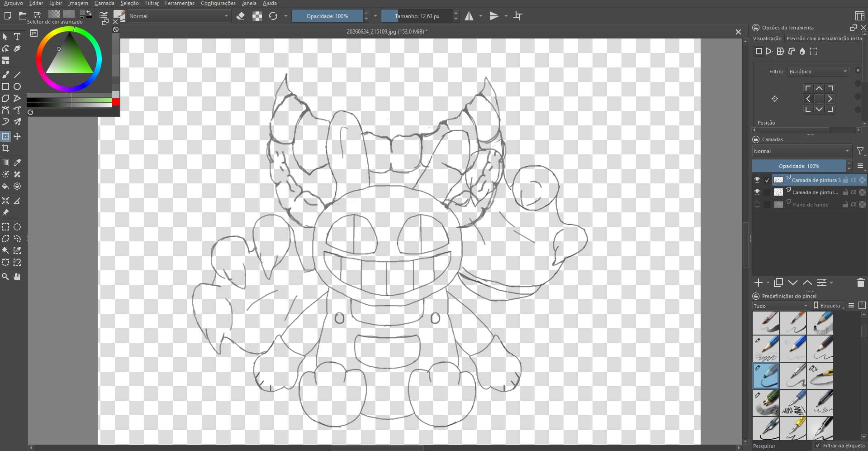Expand the Tudo brush preset dropdown
Screen dimensions: 868x451
point(781,306)
